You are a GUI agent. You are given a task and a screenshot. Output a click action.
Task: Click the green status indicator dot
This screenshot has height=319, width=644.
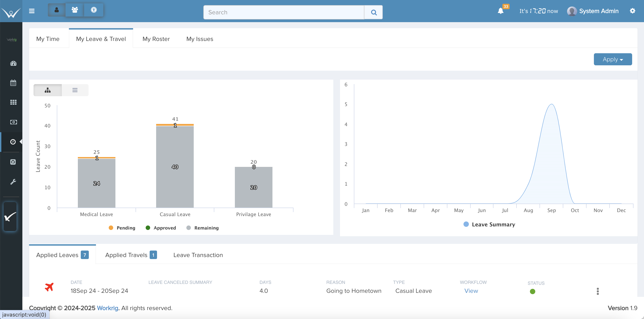[x=533, y=291]
